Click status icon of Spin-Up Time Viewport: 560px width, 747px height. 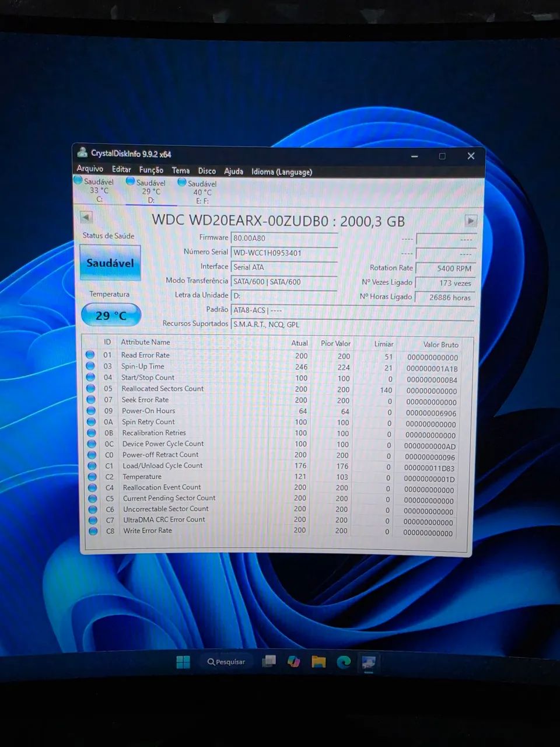click(90, 366)
